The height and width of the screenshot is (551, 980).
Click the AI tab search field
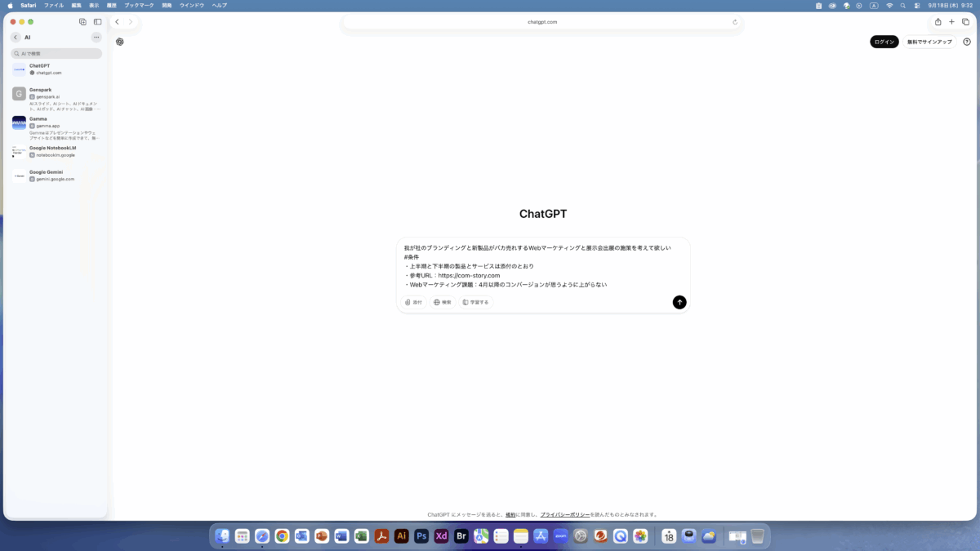click(56, 53)
